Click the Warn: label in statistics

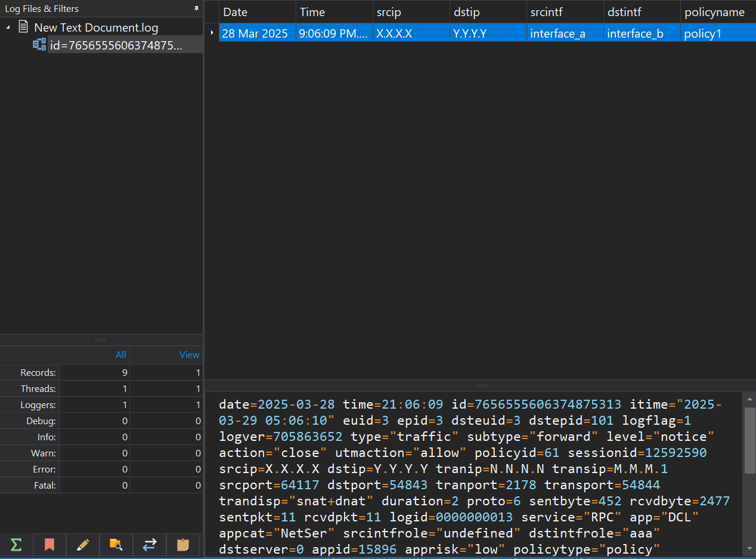pyautogui.click(x=44, y=453)
